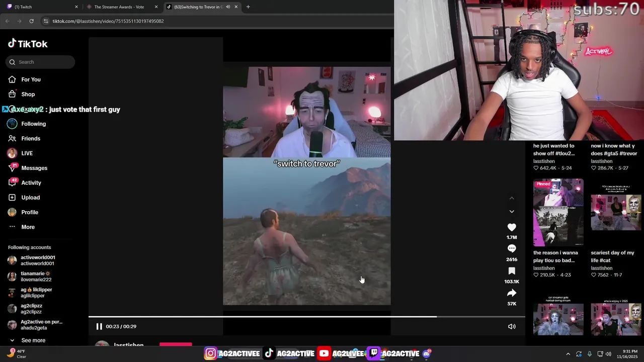644x362 pixels.
Task: Bookmark the video saved 103.1K times
Action: click(512, 271)
